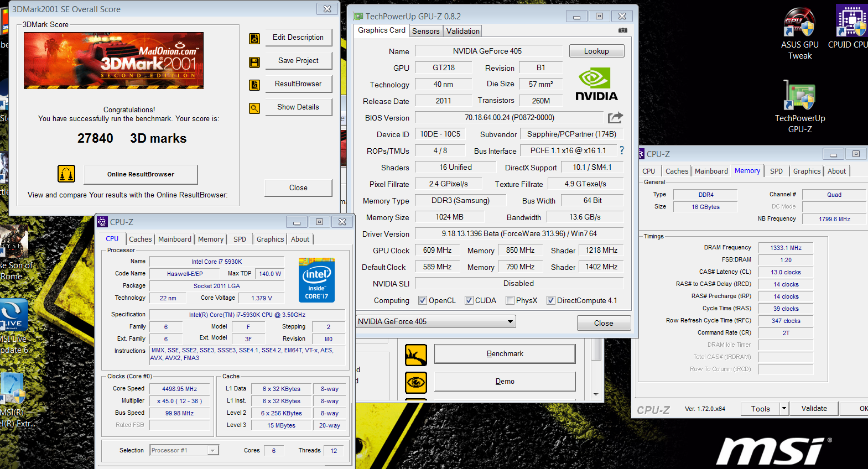
Task: Click the Online ResultBrowser button
Action: click(141, 174)
